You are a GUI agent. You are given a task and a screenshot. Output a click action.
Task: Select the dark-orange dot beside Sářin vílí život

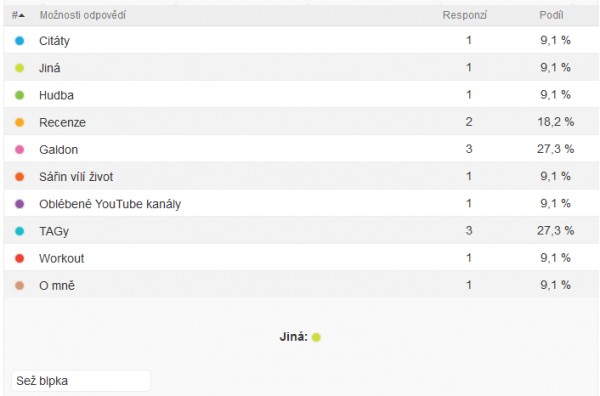tap(20, 177)
